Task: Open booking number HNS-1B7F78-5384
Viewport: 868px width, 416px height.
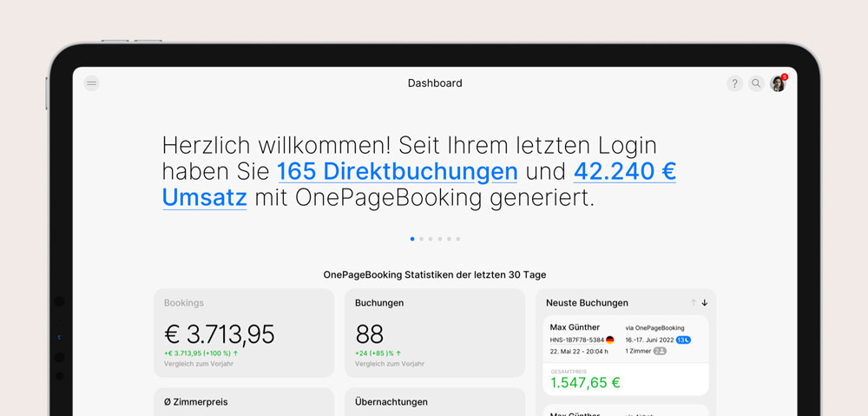Action: pos(576,340)
